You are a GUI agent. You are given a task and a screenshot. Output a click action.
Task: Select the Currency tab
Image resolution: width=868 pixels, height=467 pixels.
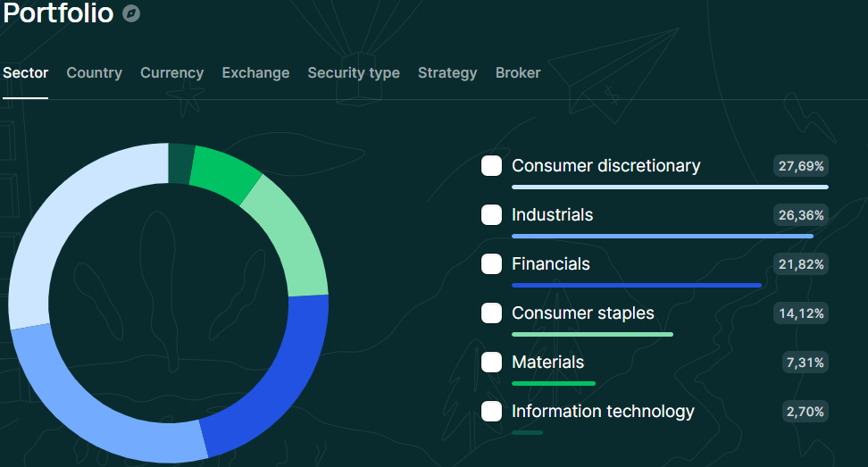pos(172,73)
